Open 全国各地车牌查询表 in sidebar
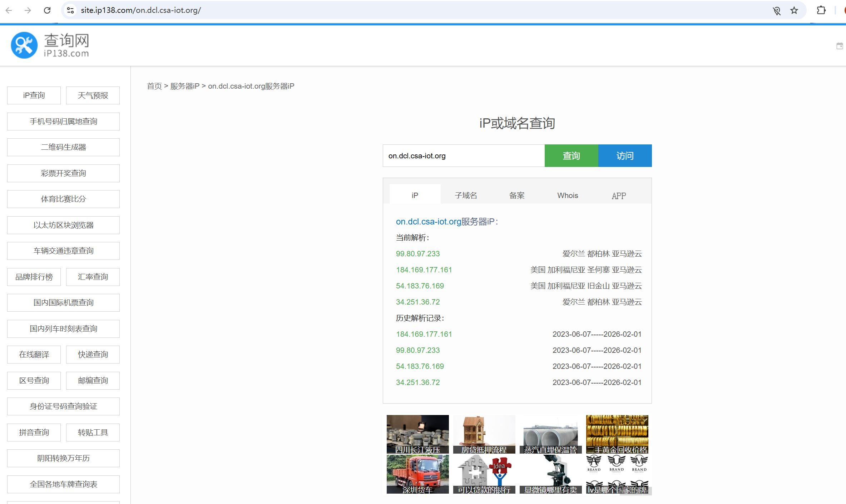 tap(63, 484)
